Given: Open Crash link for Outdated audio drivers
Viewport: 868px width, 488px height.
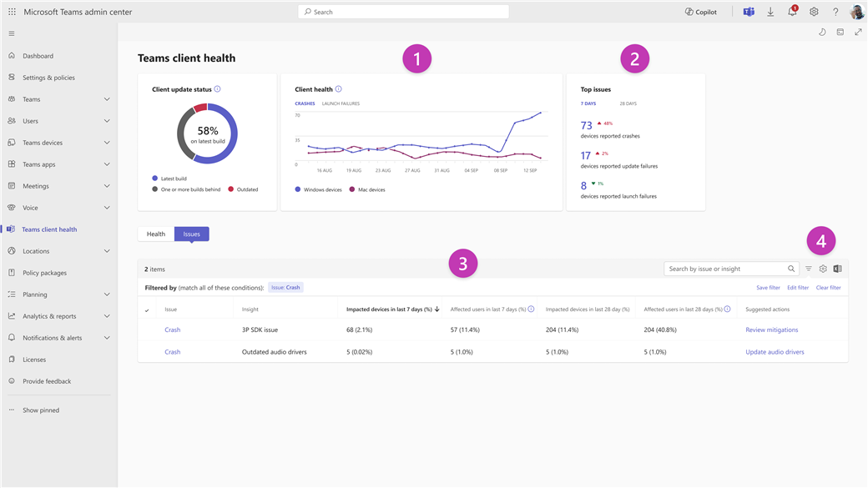Looking at the screenshot, I should point(172,352).
